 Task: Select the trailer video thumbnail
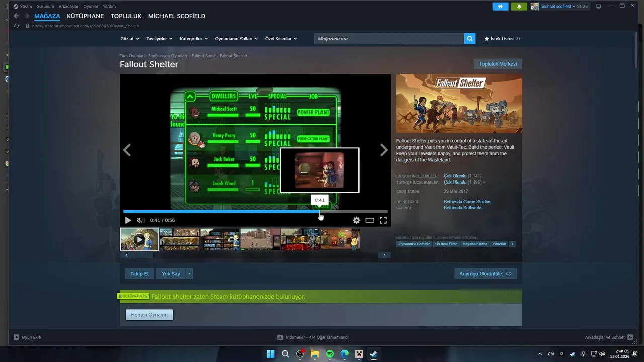(x=139, y=239)
